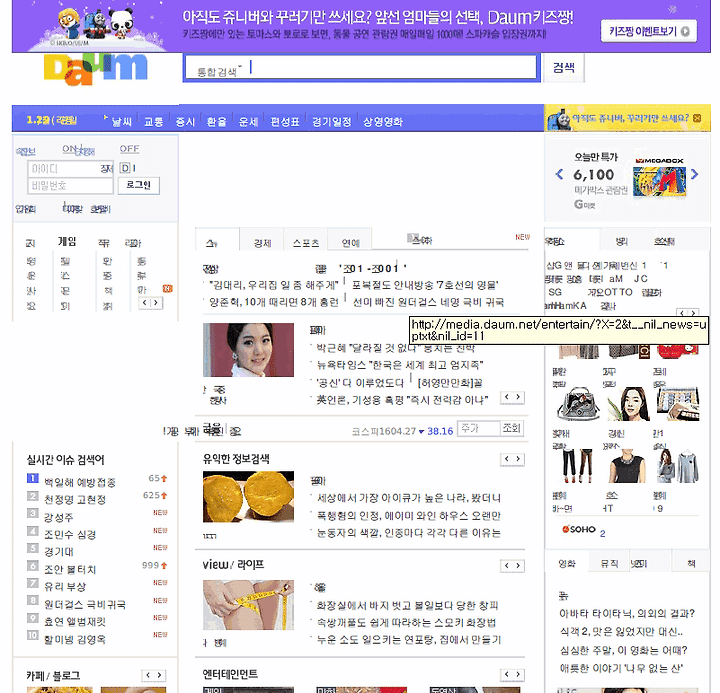The width and height of the screenshot is (720, 693).
Task: Go to next page of main news headlines
Action: click(x=518, y=397)
